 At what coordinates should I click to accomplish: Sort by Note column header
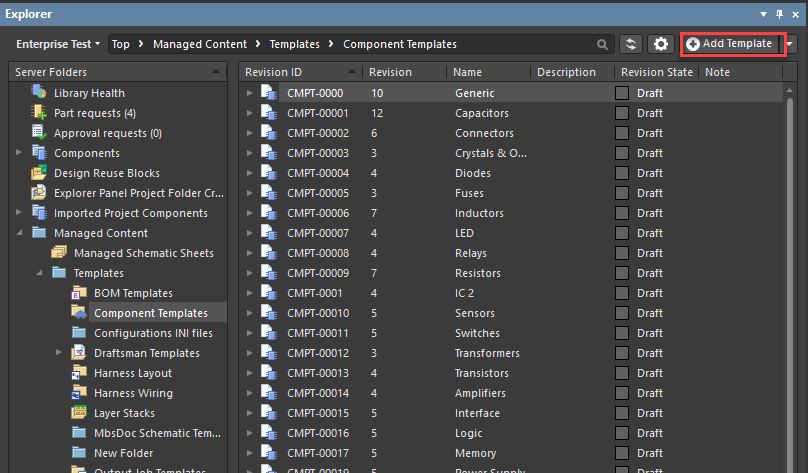(740, 72)
